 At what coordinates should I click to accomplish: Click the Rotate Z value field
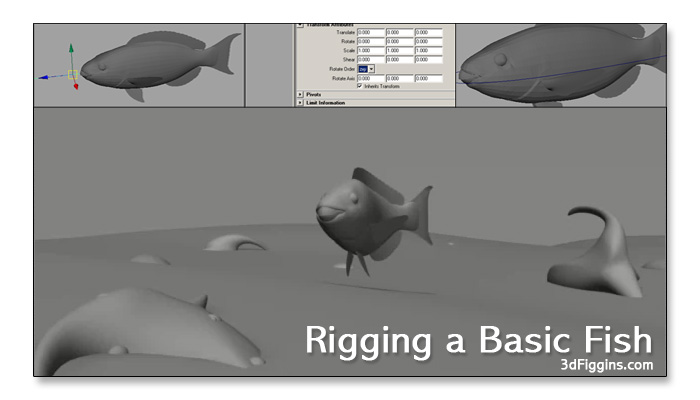pyautogui.click(x=429, y=42)
